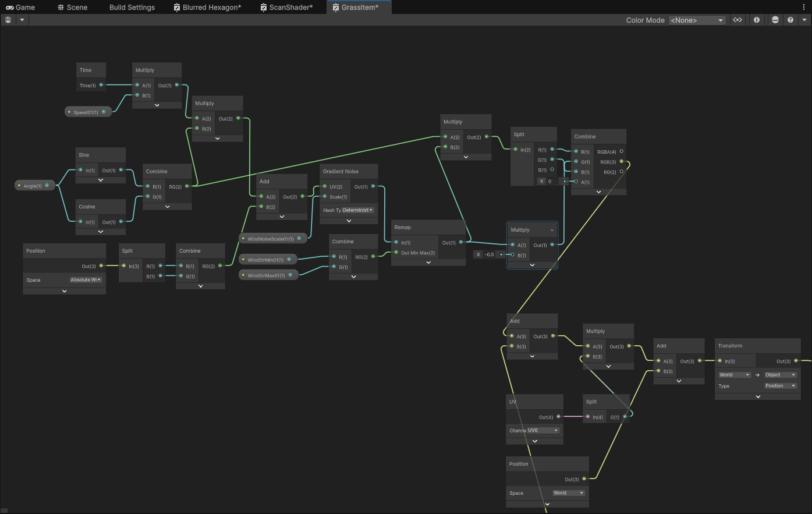
Task: Switch to the Scene tab
Action: 72,7
